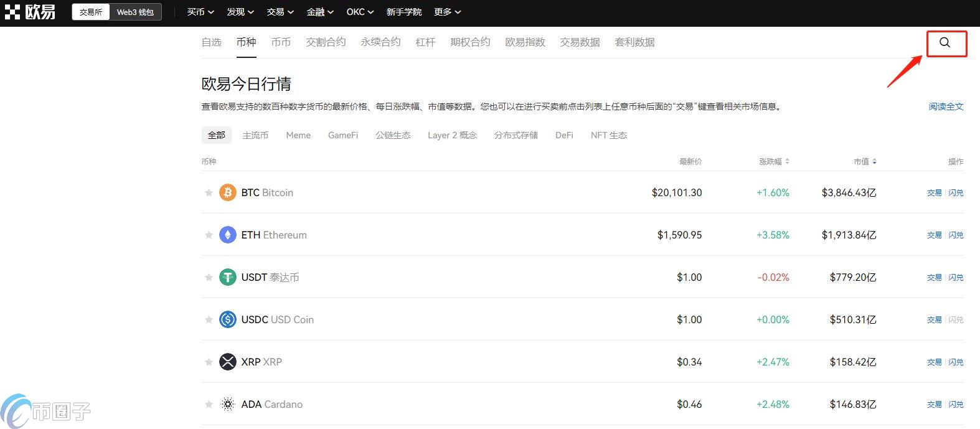980x429 pixels.
Task: Switch to the 永续合约 tab
Action: (x=381, y=42)
